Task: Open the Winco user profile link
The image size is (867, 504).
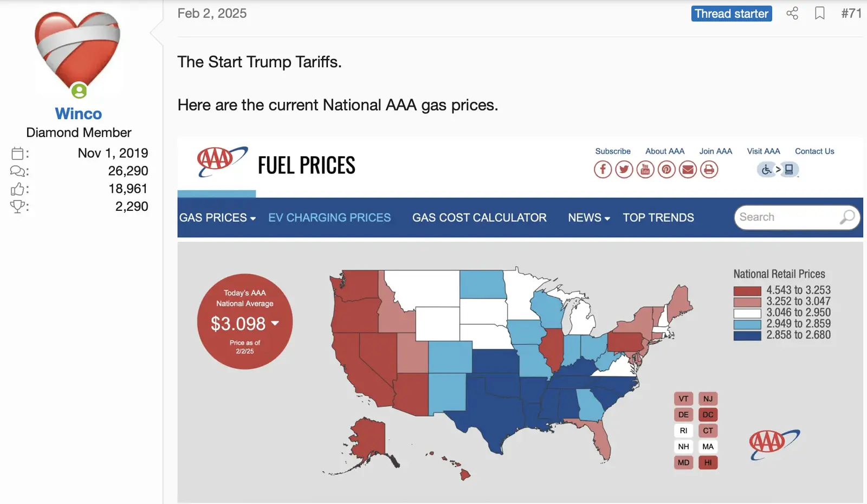Action: (79, 114)
